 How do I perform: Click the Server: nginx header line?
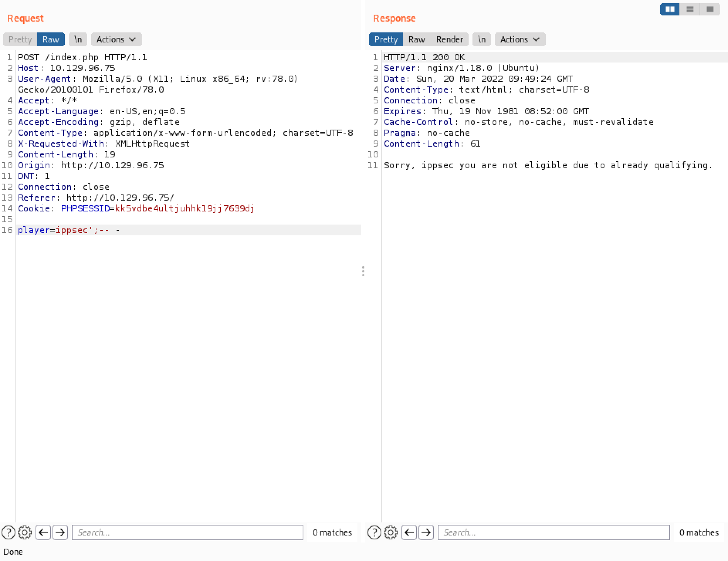462,68
